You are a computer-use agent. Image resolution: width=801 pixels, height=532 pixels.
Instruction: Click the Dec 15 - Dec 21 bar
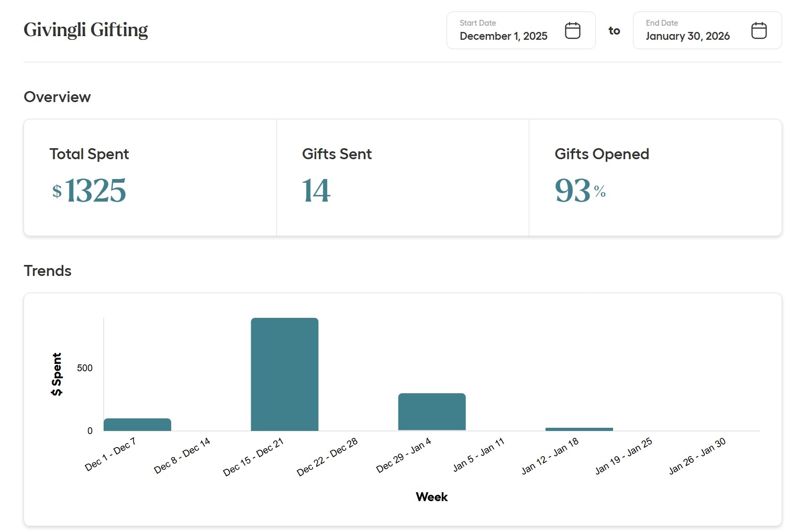[x=284, y=374]
